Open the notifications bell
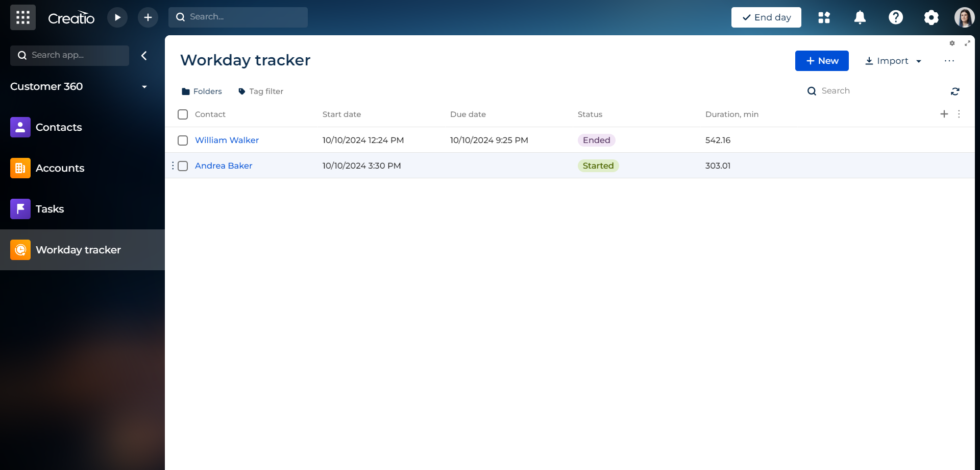The image size is (980, 470). click(860, 17)
